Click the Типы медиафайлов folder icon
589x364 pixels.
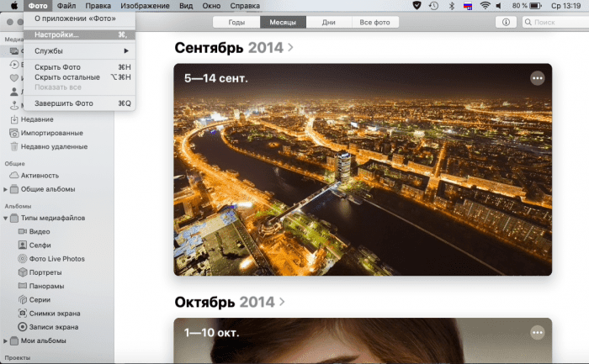click(14, 218)
